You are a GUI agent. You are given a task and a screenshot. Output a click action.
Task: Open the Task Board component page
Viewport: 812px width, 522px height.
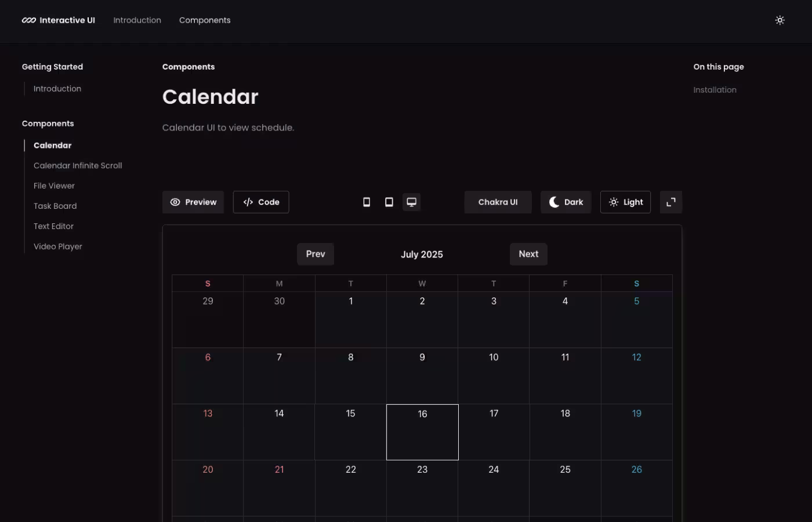pos(55,205)
